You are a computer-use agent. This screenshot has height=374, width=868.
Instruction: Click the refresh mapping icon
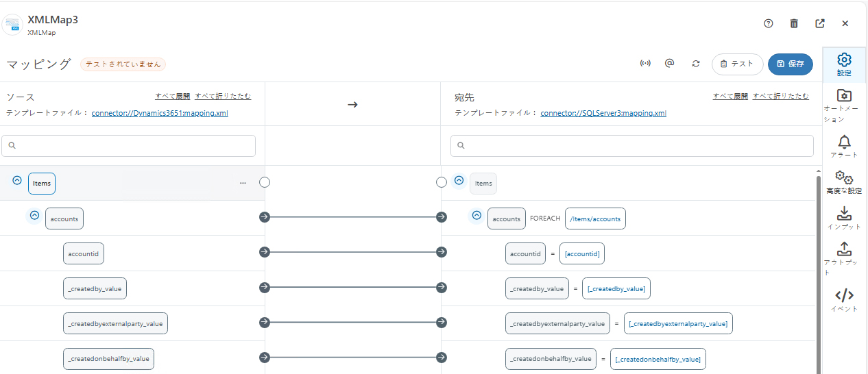696,64
